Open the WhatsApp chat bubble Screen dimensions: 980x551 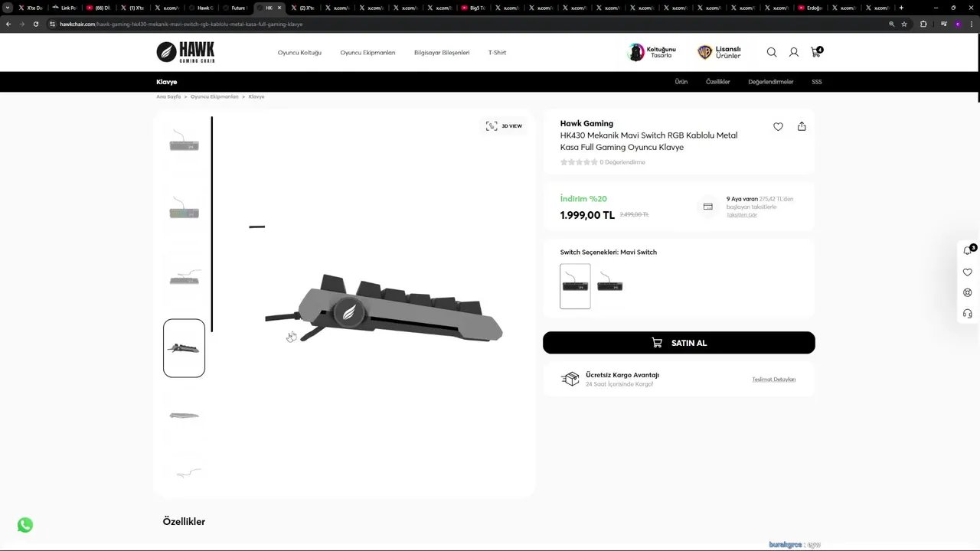click(25, 525)
